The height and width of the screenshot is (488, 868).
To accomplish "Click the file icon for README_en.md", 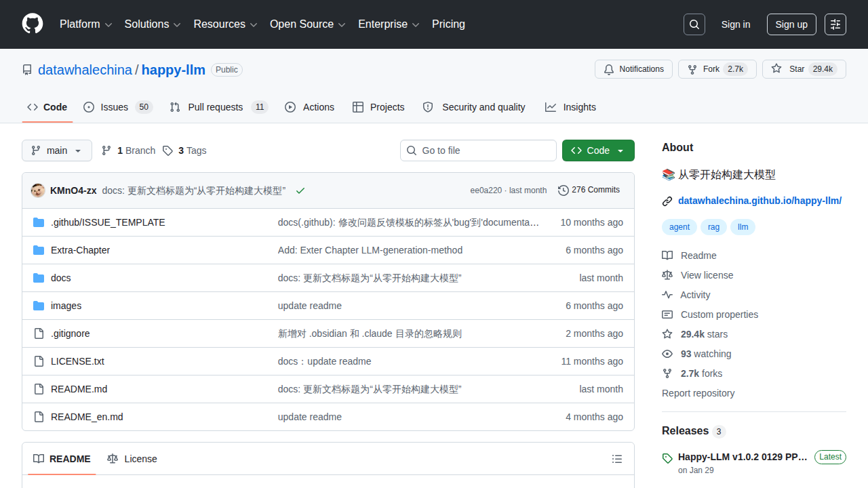I will coord(39,417).
